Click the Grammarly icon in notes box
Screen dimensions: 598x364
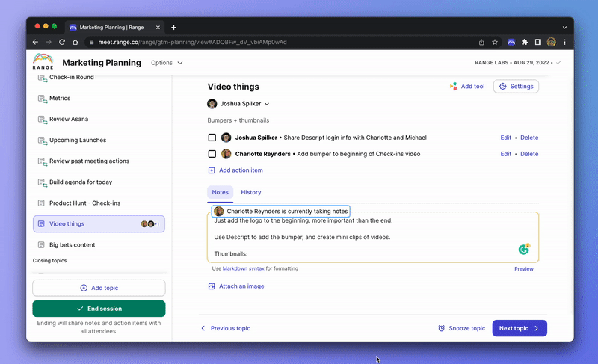pos(524,250)
